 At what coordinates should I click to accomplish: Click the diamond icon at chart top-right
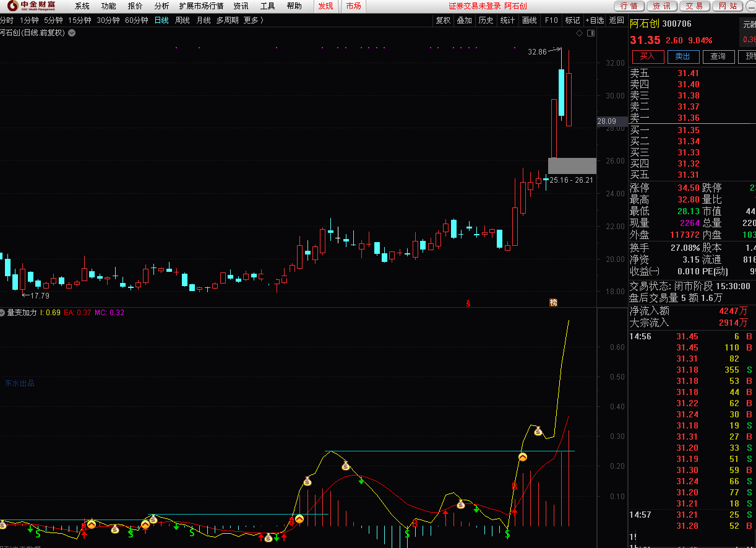(x=579, y=33)
